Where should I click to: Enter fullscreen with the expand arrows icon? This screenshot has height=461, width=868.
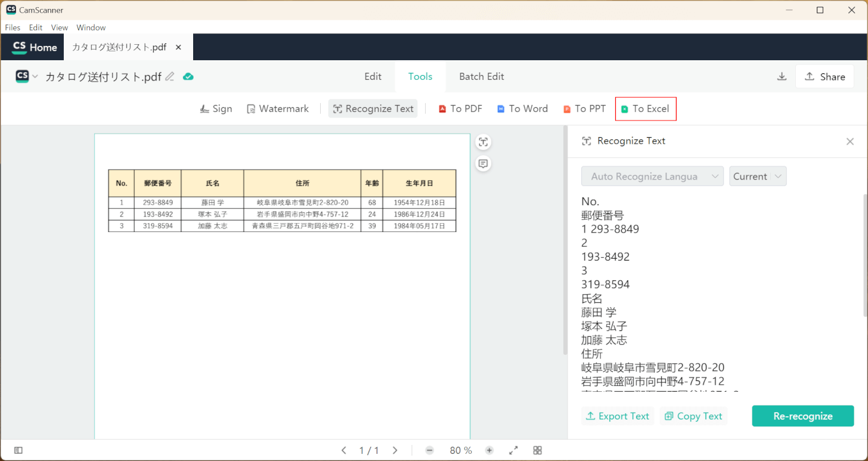(513, 450)
